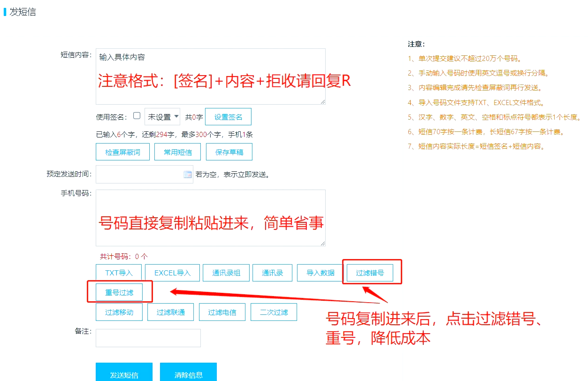Click into the 备注 remarks field
Screen dimensions: 588x381
(x=148, y=338)
